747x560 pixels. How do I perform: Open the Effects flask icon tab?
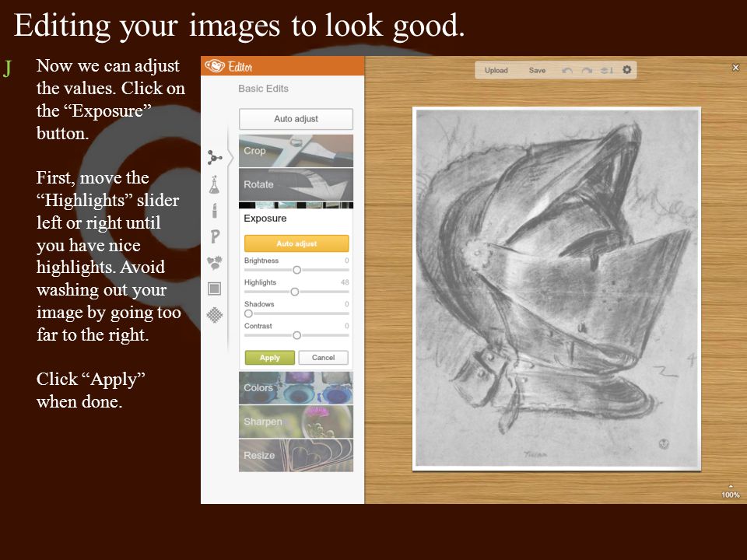pyautogui.click(x=215, y=184)
